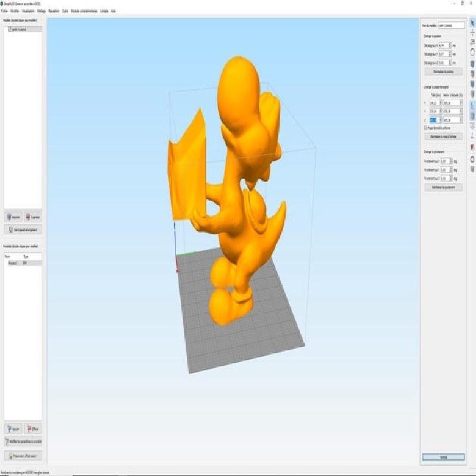Click the Effacer process button

33,429
